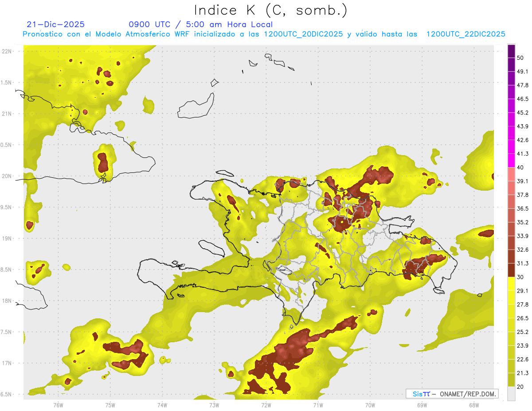Click the "Indice K (C, somb.)" title
Screen dimensions: 532x411
[x=270, y=10]
